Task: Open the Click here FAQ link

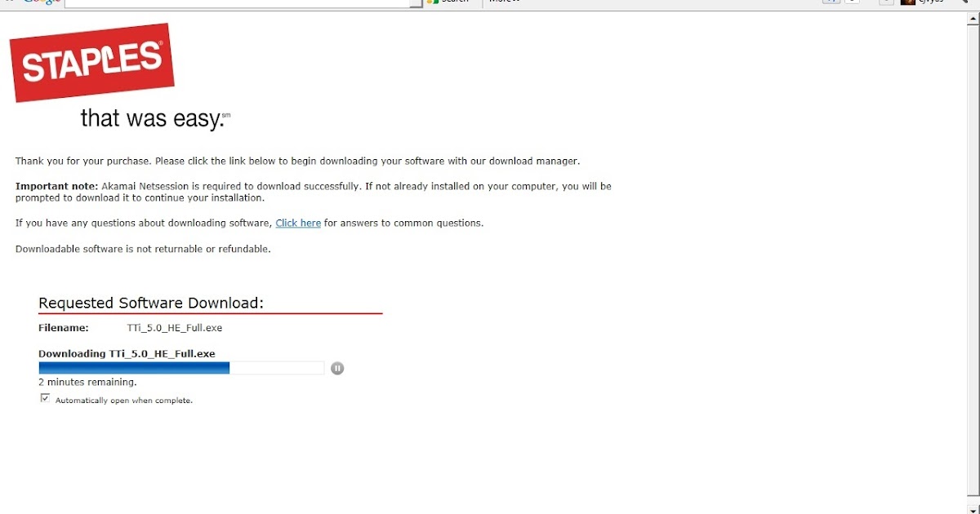Action: [298, 223]
